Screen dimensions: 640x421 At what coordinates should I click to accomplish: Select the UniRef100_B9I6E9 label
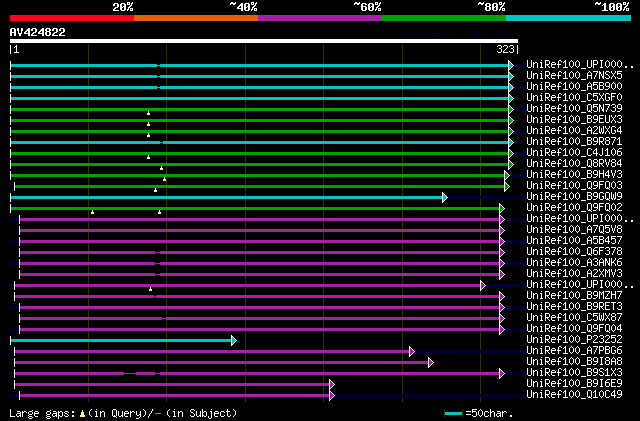tap(574, 384)
